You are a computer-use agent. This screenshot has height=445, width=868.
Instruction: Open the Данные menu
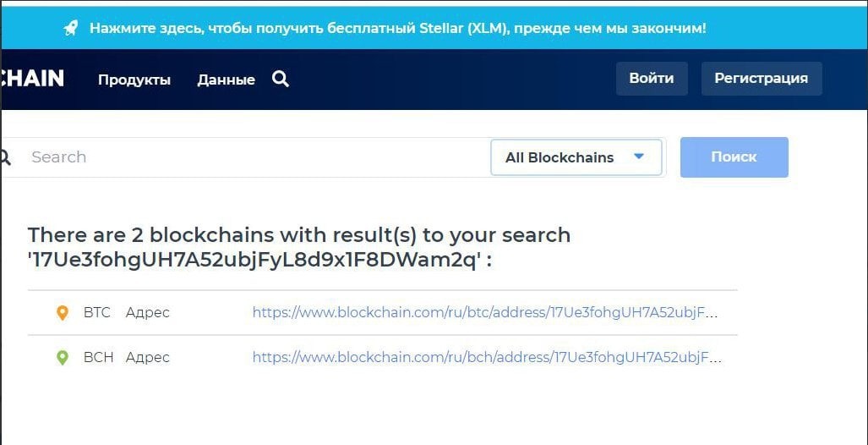[226, 80]
